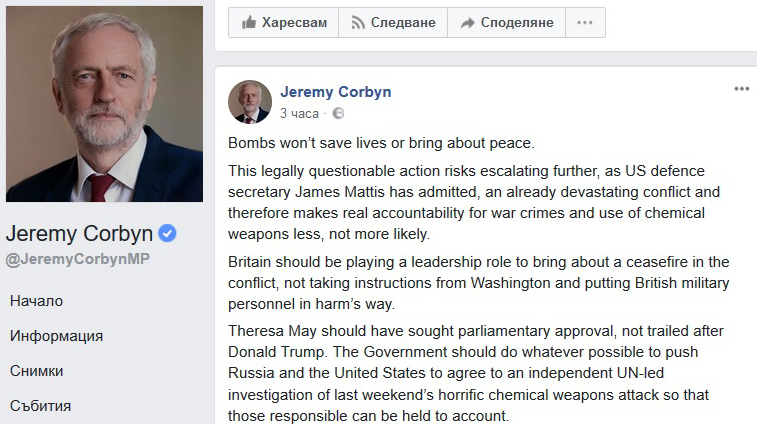The width and height of the screenshot is (757, 424).
Task: Open the post options ellipsis menu
Action: (741, 89)
